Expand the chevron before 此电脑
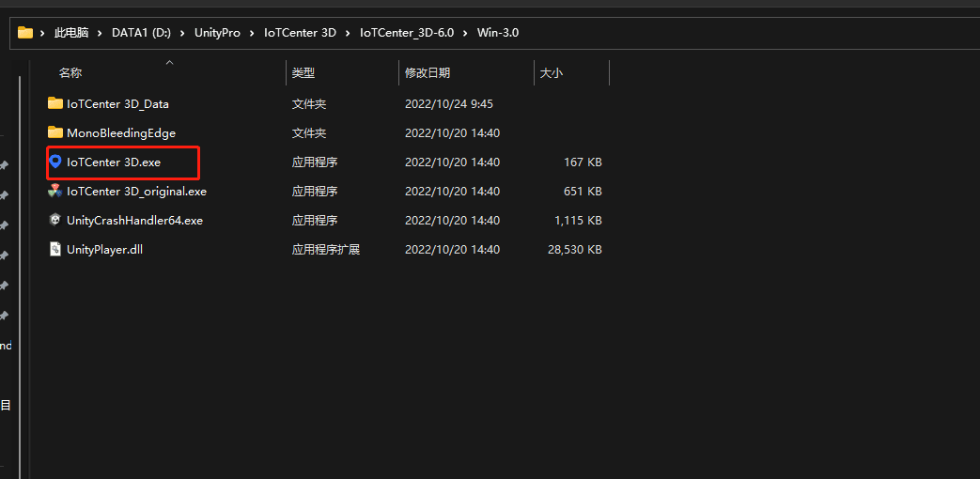 43,33
